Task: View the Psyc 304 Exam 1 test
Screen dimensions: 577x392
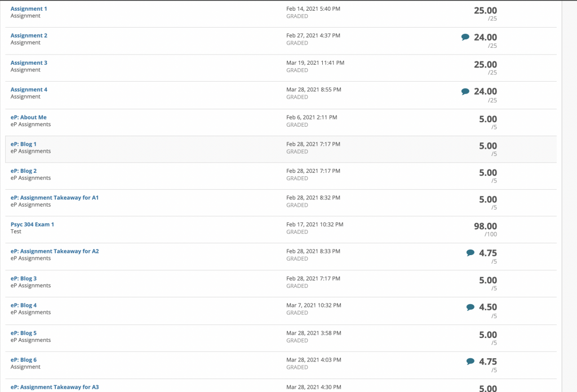Action: (32, 224)
